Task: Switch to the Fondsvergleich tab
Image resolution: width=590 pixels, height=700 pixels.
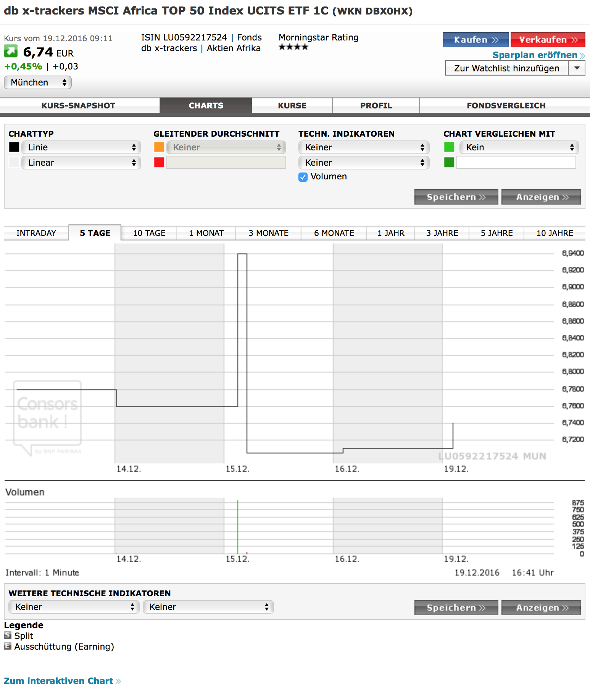Action: (506, 106)
